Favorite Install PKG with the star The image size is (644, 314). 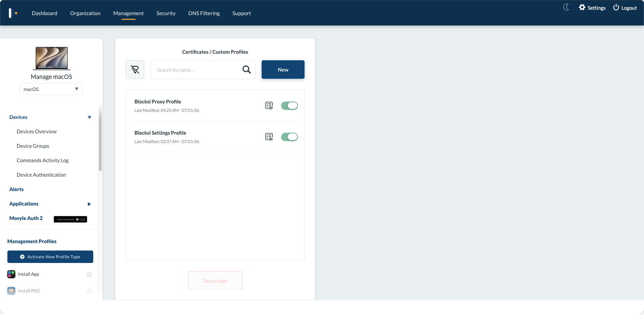pyautogui.click(x=89, y=291)
